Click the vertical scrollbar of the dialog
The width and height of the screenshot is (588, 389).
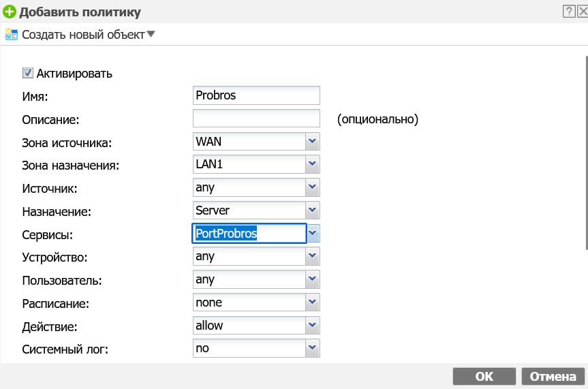pos(586,152)
